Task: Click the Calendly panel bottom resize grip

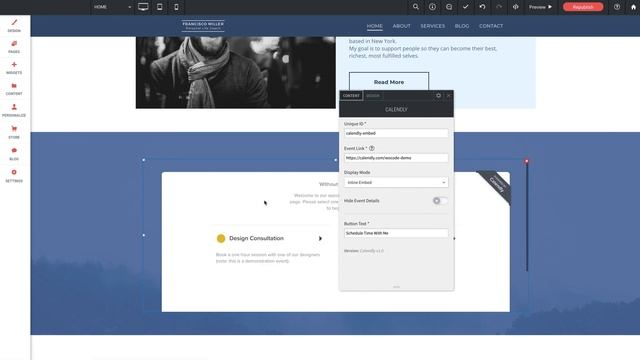Action: click(396, 287)
